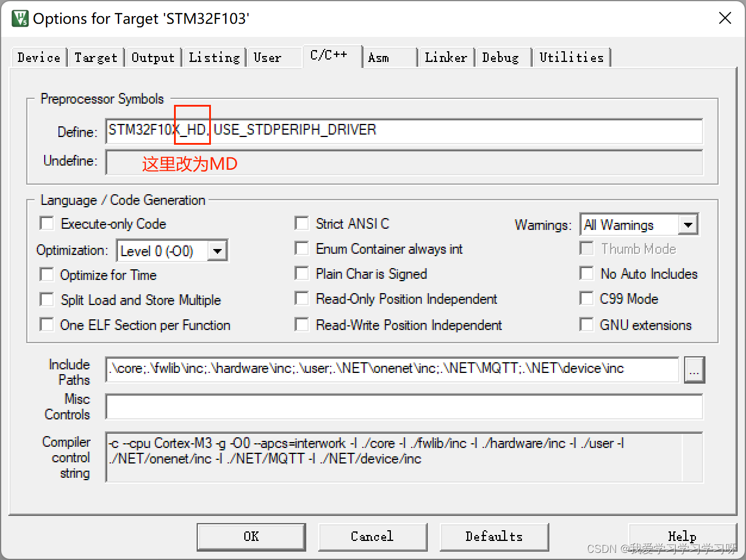Apply settings with the OK button
This screenshot has width=746, height=560.
click(251, 536)
